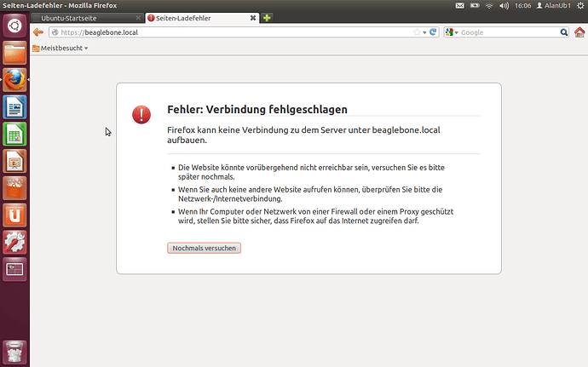This screenshot has height=367, width=588.
Task: Open the sound volume indicator
Action: point(504,6)
